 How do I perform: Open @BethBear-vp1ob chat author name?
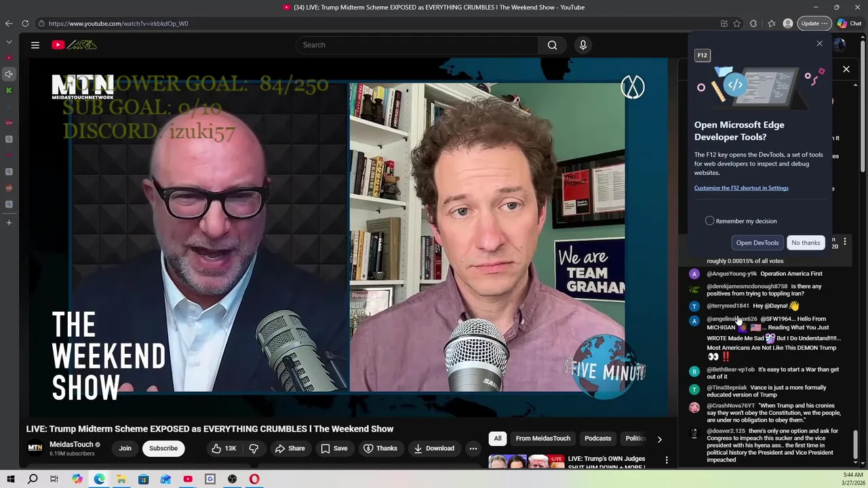click(730, 369)
